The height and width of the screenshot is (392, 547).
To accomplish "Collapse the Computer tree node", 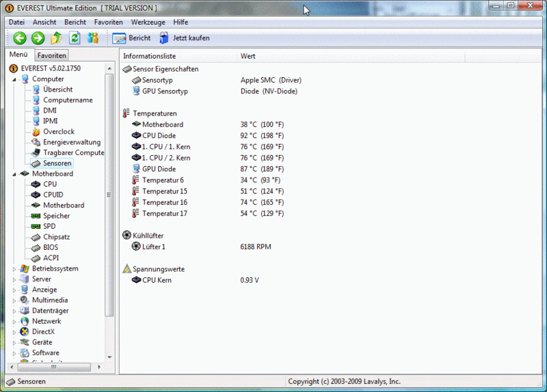I will [x=14, y=79].
